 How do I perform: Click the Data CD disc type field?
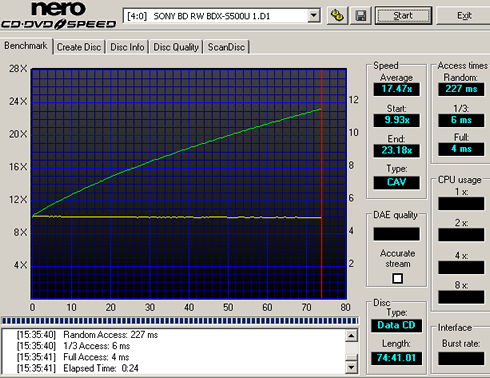pyautogui.click(x=396, y=325)
